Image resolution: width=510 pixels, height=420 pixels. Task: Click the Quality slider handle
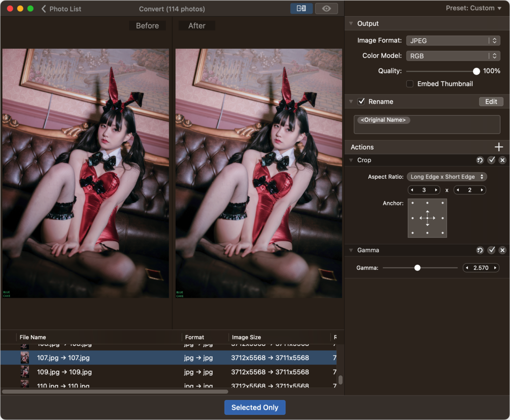coord(476,71)
